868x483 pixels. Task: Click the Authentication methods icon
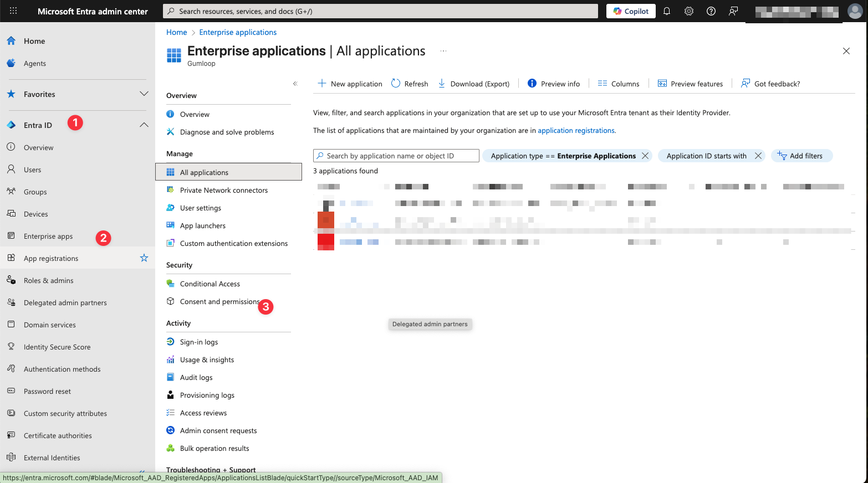coord(11,369)
